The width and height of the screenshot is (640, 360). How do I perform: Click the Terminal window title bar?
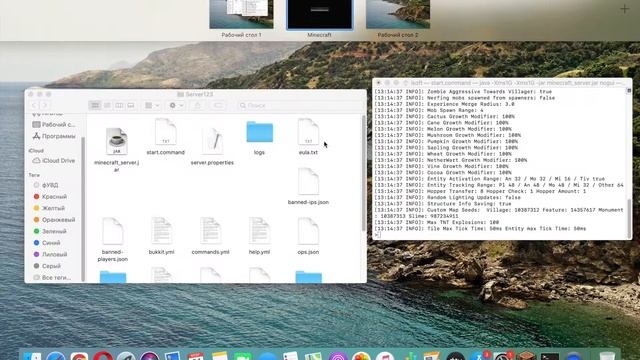(x=502, y=83)
